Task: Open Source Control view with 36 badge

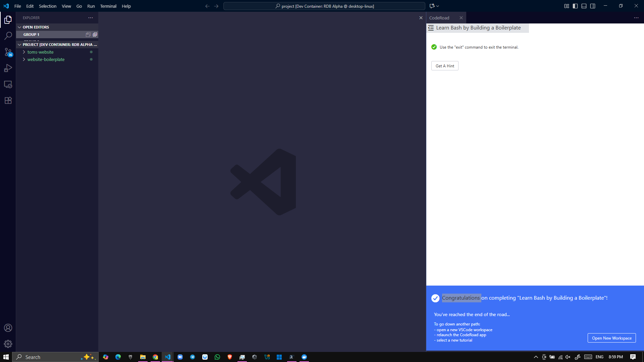Action: 8,52
